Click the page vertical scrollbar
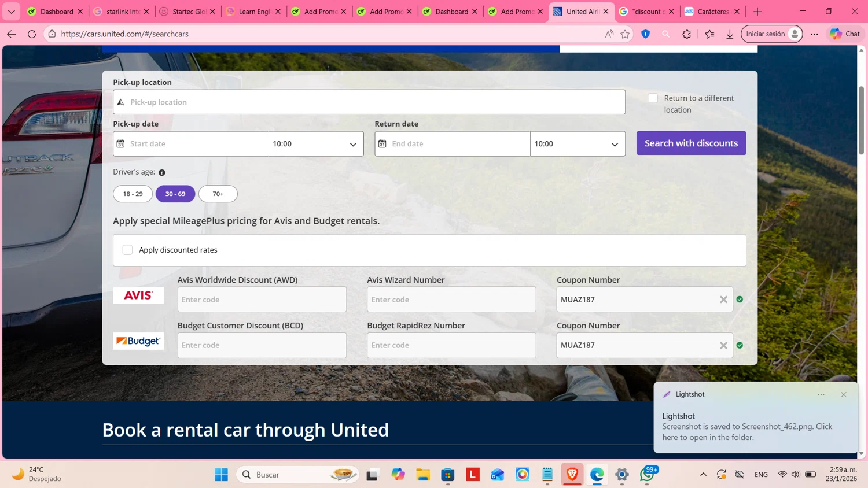868x488 pixels. (862, 120)
